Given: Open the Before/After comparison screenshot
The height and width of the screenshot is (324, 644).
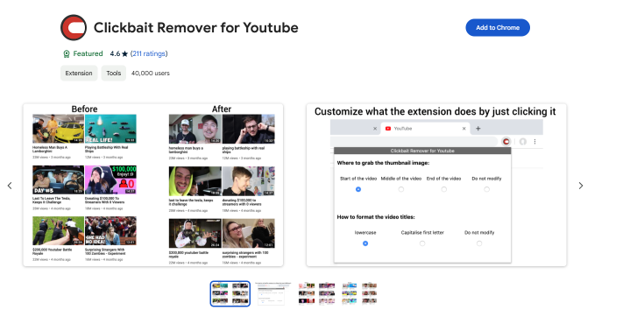Looking at the screenshot, I should pyautogui.click(x=153, y=185).
